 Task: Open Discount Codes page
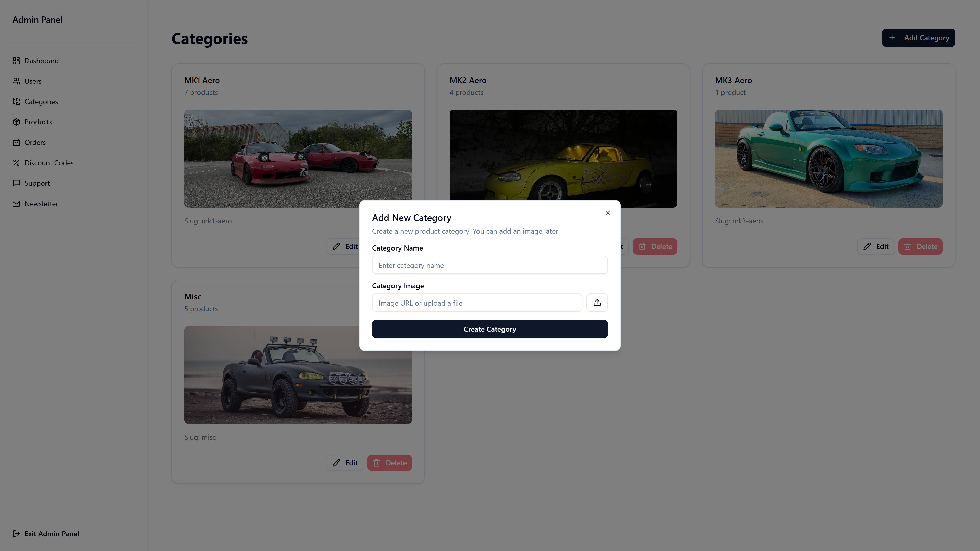[x=49, y=163]
